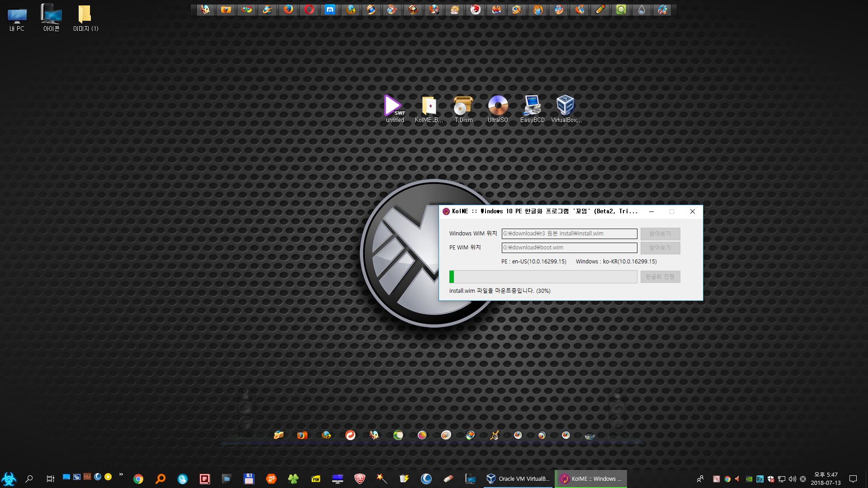Image resolution: width=868 pixels, height=488 pixels.
Task: Click the blue monitor taskbar icon
Action: (x=338, y=479)
